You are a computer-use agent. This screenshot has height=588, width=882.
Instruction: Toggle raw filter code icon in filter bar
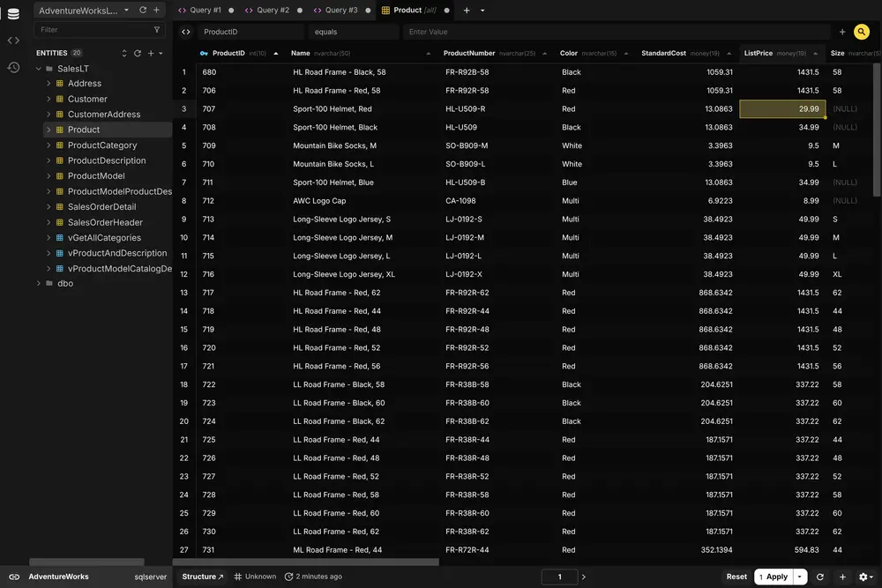185,32
